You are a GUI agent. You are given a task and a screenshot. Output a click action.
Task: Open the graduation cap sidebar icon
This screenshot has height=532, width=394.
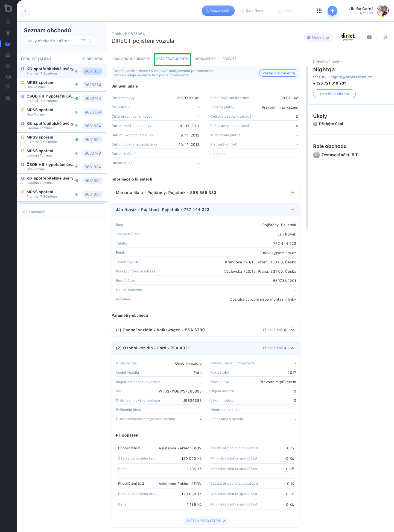tap(8, 77)
